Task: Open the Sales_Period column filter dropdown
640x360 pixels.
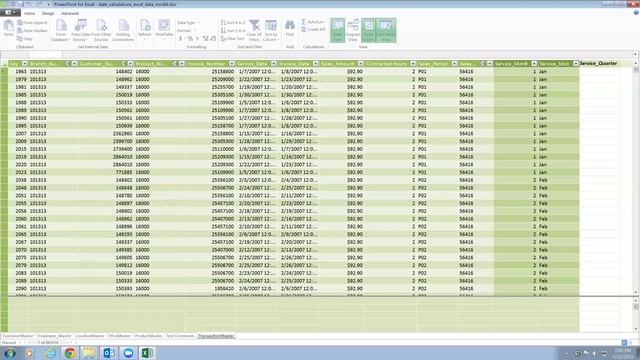Action: coord(454,64)
